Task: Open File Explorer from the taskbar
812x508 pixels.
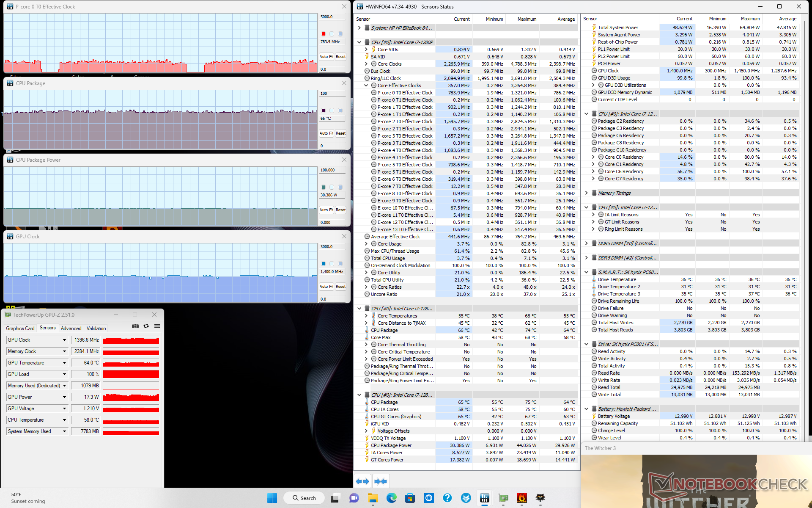Action: point(373,498)
